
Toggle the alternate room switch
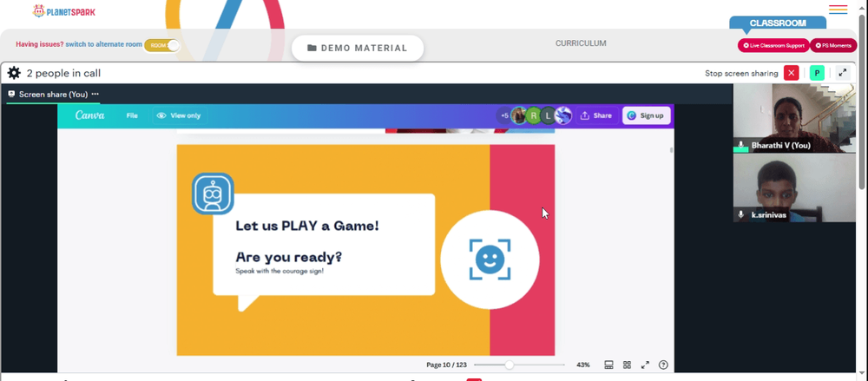coord(162,45)
